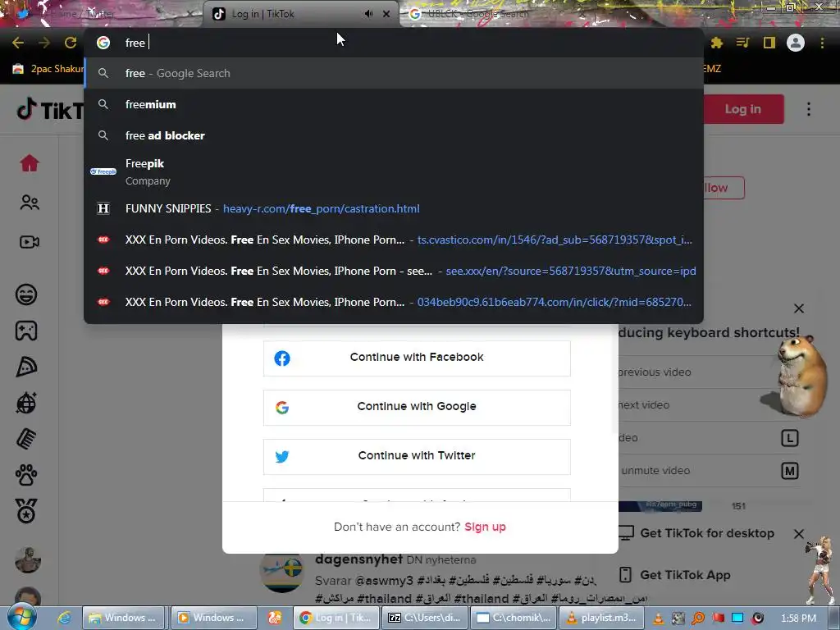The image size is (840, 630).
Task: Click the VLC cone system tray icon
Action: point(659,619)
